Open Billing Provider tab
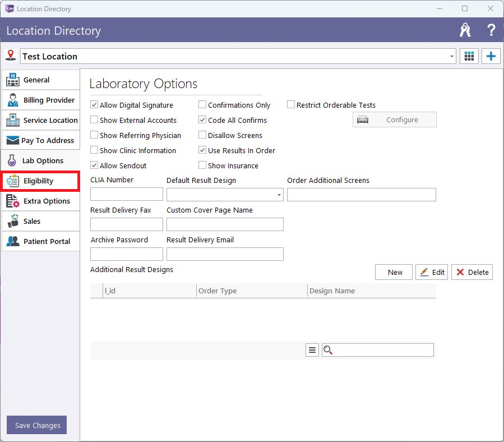The width and height of the screenshot is (504, 442). tap(40, 100)
